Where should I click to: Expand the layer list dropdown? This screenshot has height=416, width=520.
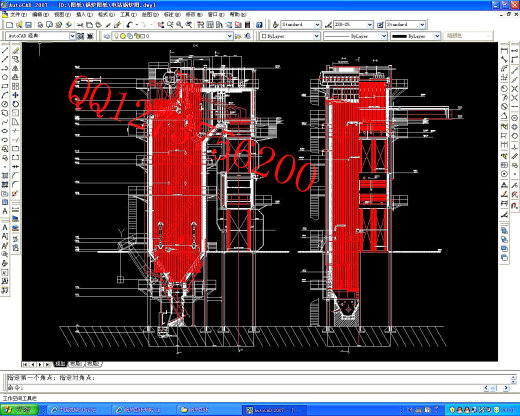coord(230,36)
